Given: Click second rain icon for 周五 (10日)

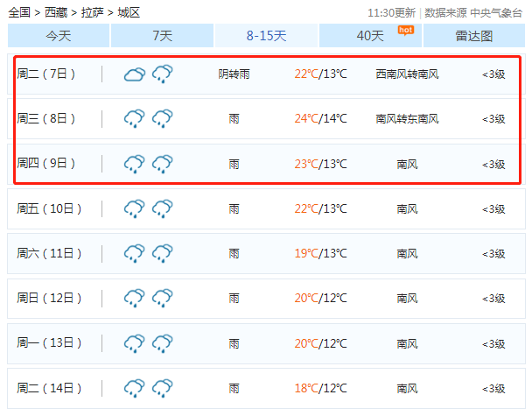Looking at the screenshot, I should point(163,208).
